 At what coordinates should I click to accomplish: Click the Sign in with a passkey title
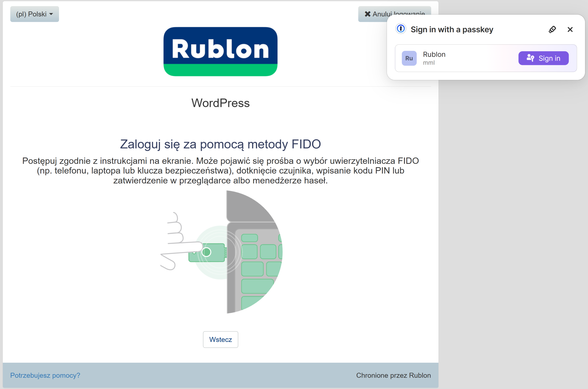click(452, 30)
